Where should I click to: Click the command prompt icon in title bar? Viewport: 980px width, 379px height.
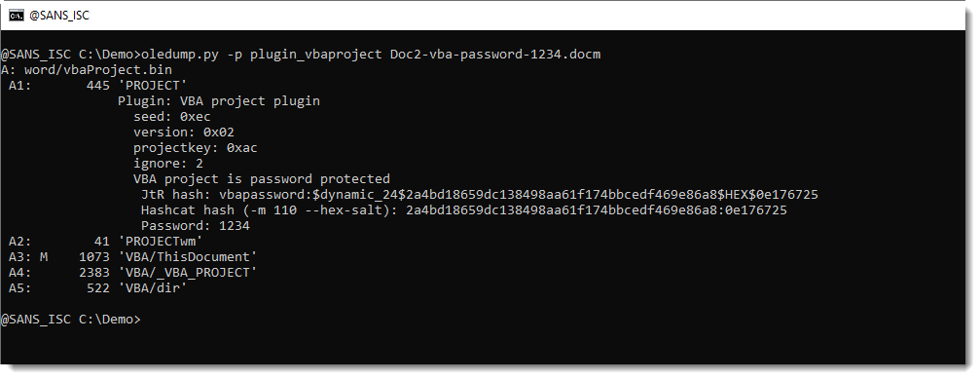point(17,16)
